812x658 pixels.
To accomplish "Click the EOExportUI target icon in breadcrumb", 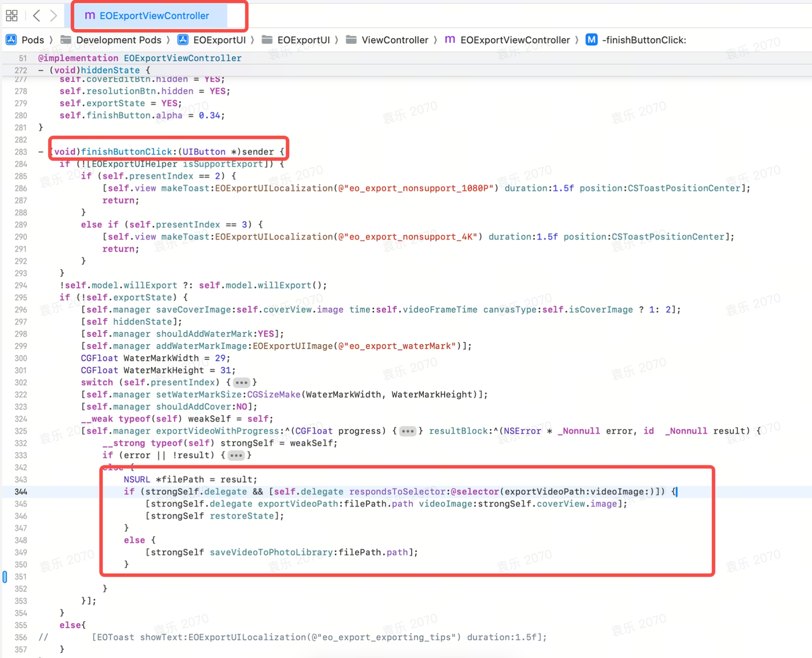I will 183,40.
